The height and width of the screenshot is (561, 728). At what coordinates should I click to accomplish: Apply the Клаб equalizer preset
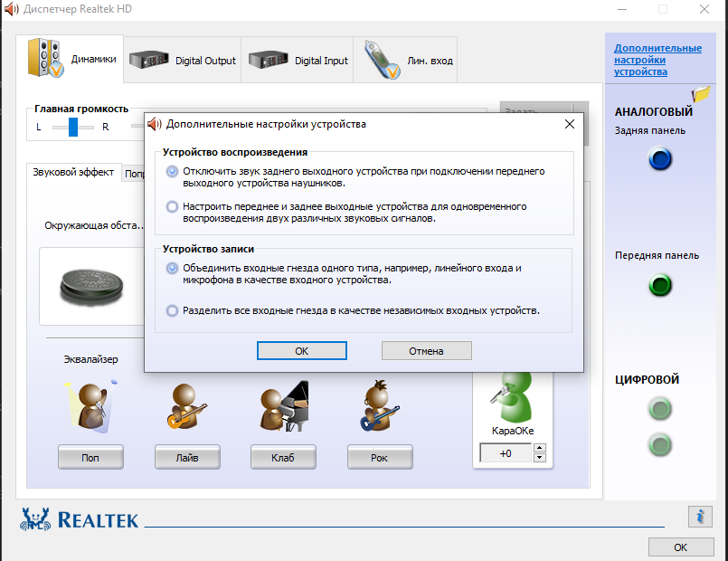point(283,458)
